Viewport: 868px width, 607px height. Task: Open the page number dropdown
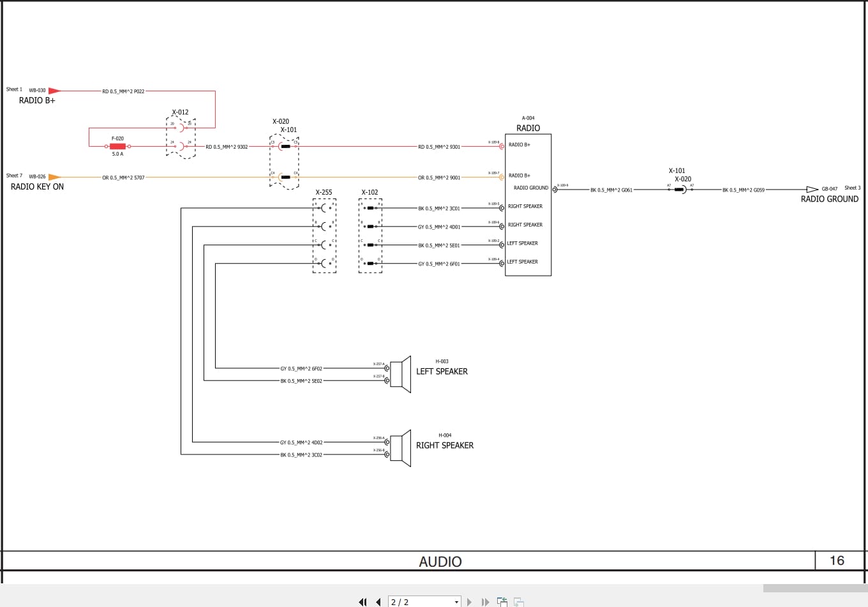(x=456, y=602)
